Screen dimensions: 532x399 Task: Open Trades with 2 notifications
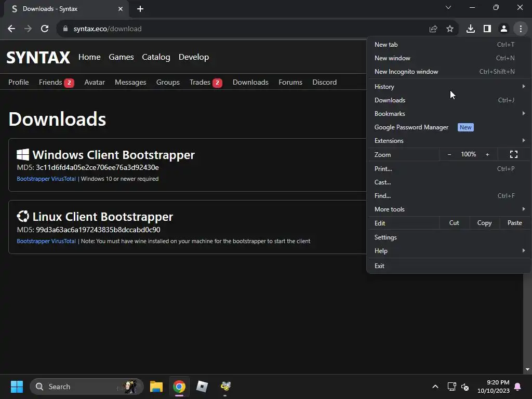pos(206,83)
